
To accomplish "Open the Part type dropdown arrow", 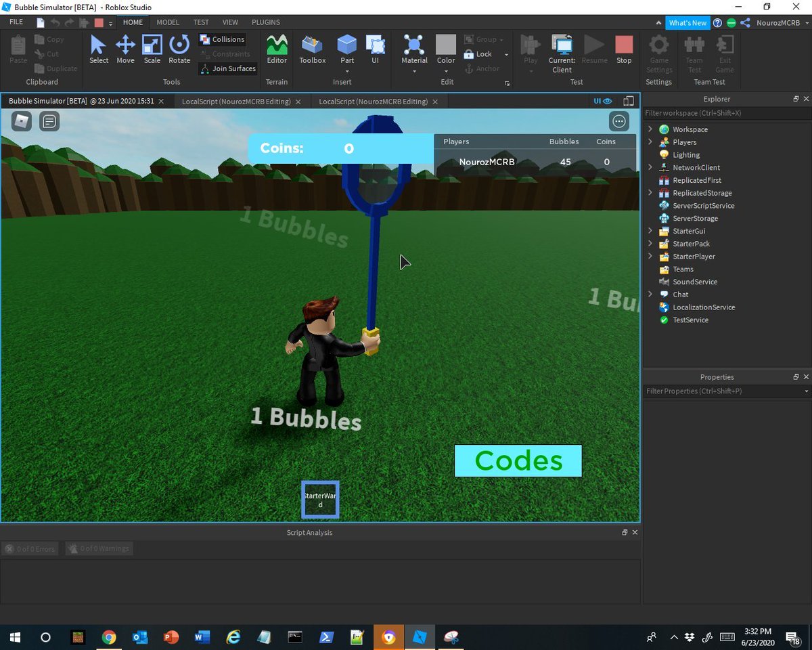I will pyautogui.click(x=347, y=70).
